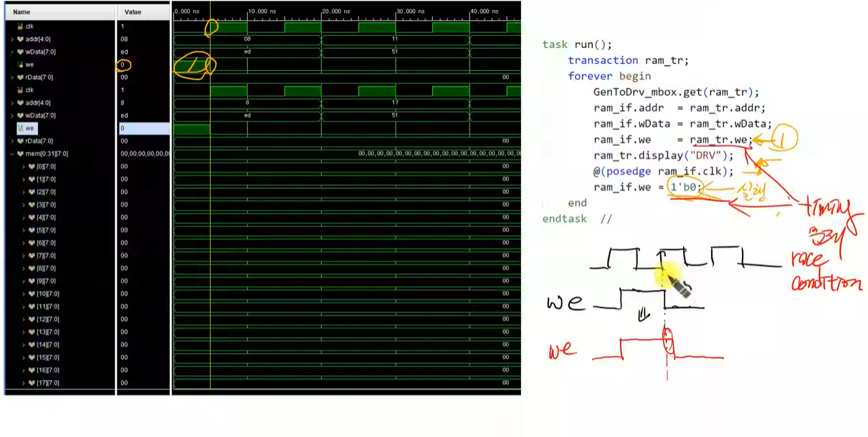Click the bus icon of [8][7:0]
The width and height of the screenshot is (868, 437).
click(x=32, y=268)
